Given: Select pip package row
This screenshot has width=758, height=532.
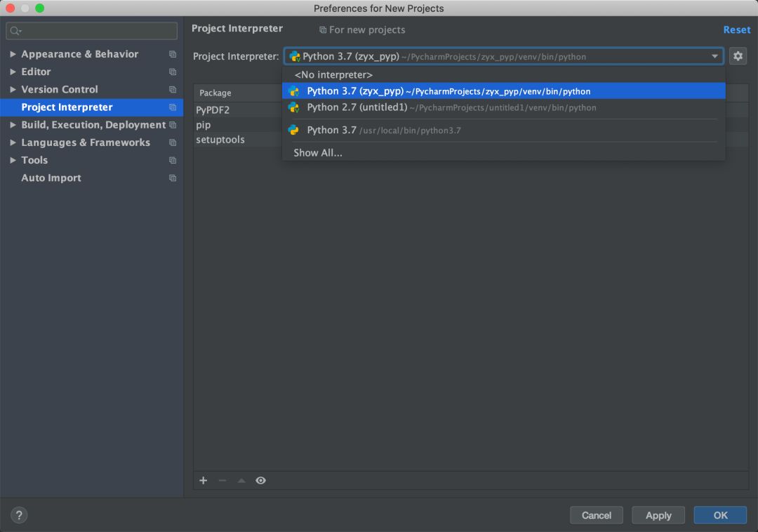Looking at the screenshot, I should click(238, 125).
